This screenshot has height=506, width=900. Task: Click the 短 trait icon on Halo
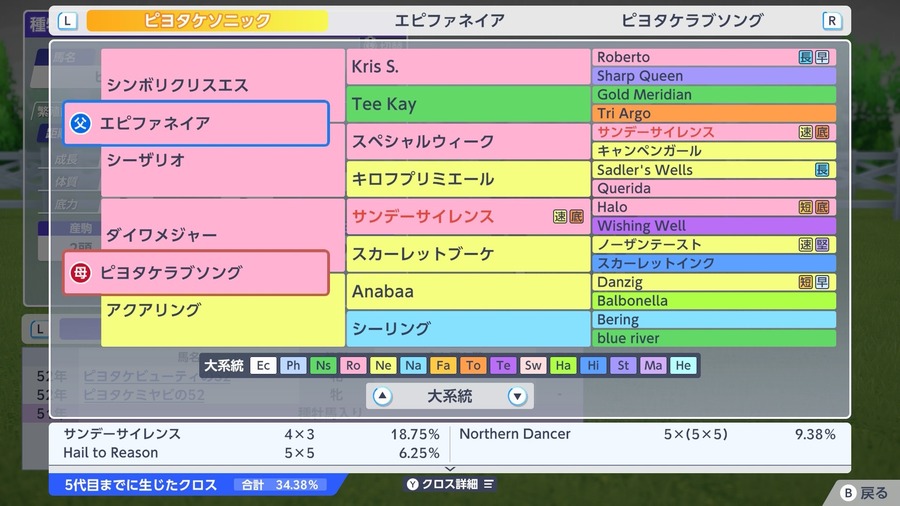[x=806, y=207]
